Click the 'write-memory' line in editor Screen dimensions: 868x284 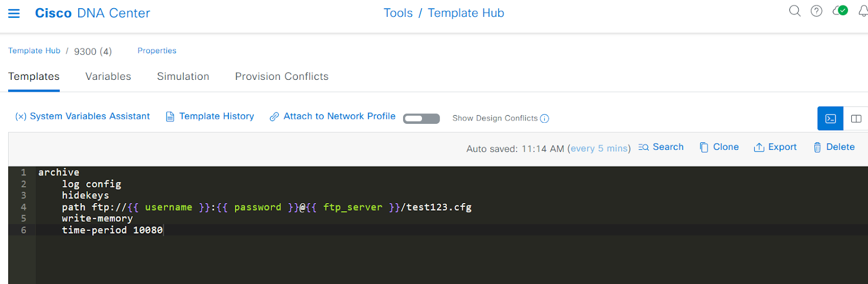pos(97,219)
